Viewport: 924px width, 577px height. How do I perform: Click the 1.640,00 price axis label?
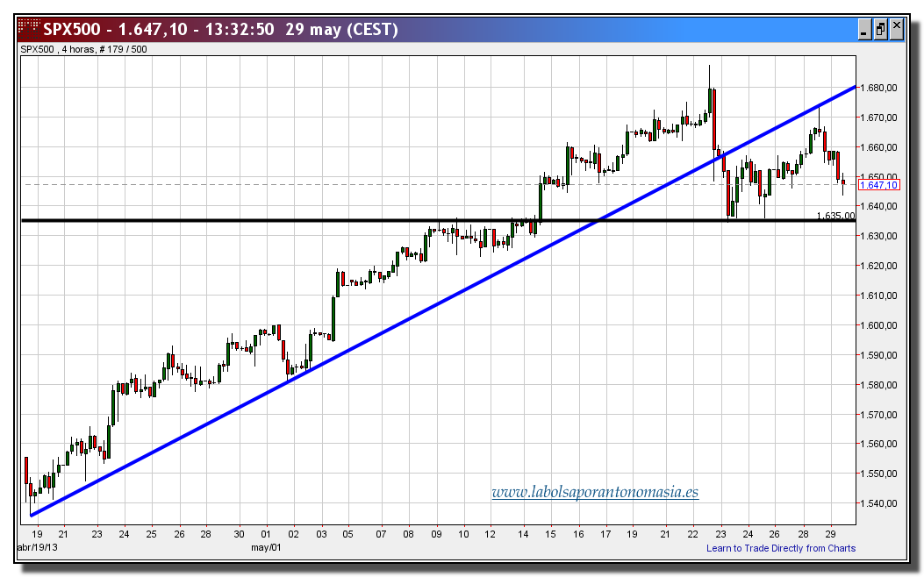pos(878,206)
